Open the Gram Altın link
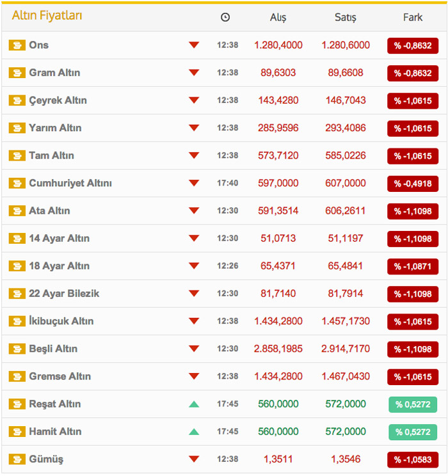The image size is (448, 476). (x=54, y=73)
